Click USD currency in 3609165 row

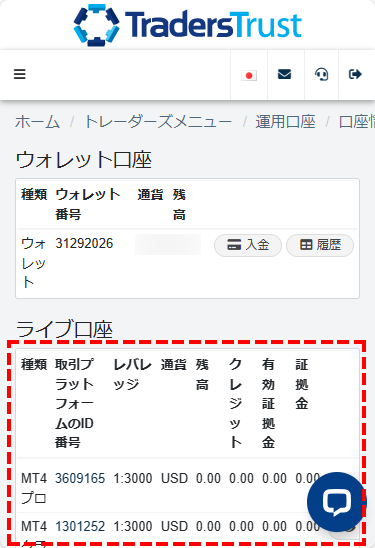click(x=174, y=478)
